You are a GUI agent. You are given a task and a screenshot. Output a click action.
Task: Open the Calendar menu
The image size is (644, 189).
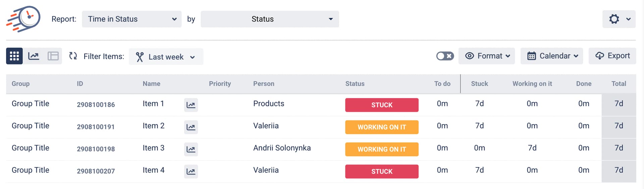click(x=552, y=56)
